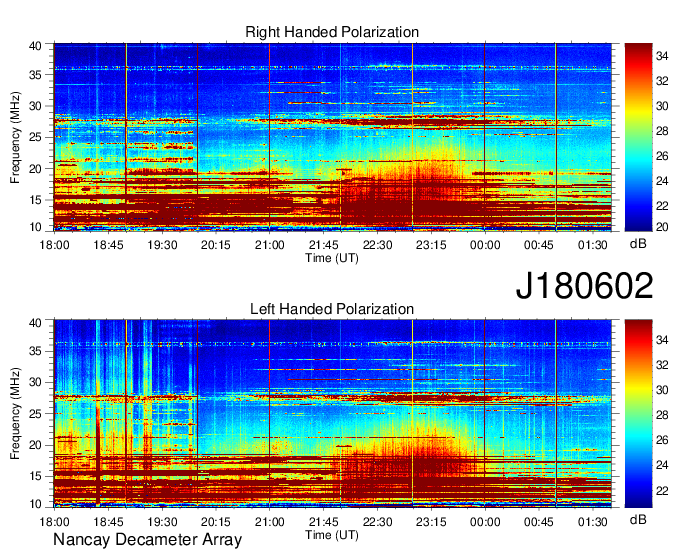The height and width of the screenshot is (552, 680).
Task: Click 22:30 time tick on Right Handed plot
Action: [377, 245]
